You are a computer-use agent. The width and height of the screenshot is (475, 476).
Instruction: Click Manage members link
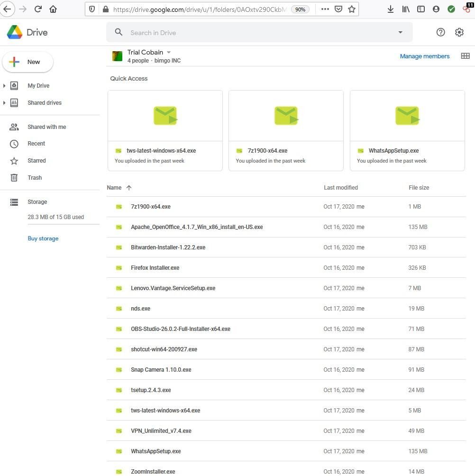coord(424,56)
